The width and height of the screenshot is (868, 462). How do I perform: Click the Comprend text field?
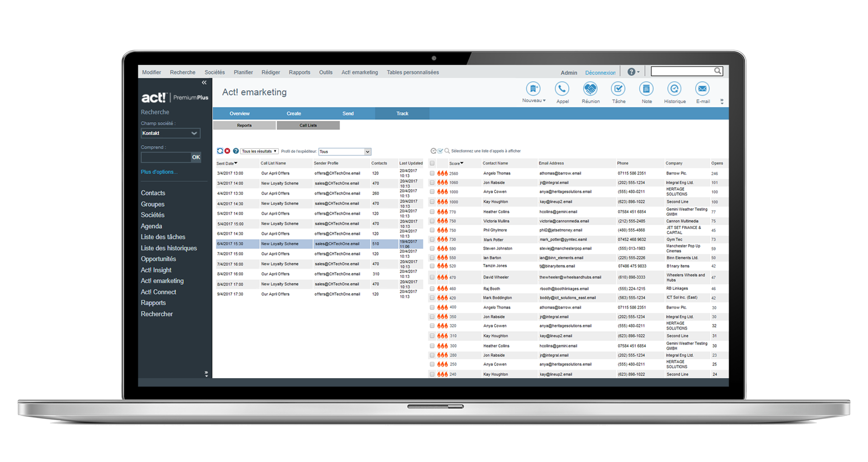pos(166,157)
